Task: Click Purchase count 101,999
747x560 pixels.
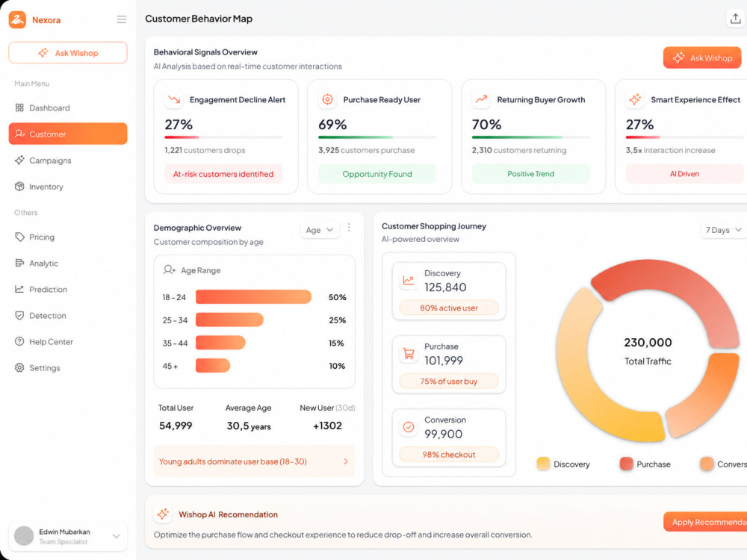Action: (444, 361)
